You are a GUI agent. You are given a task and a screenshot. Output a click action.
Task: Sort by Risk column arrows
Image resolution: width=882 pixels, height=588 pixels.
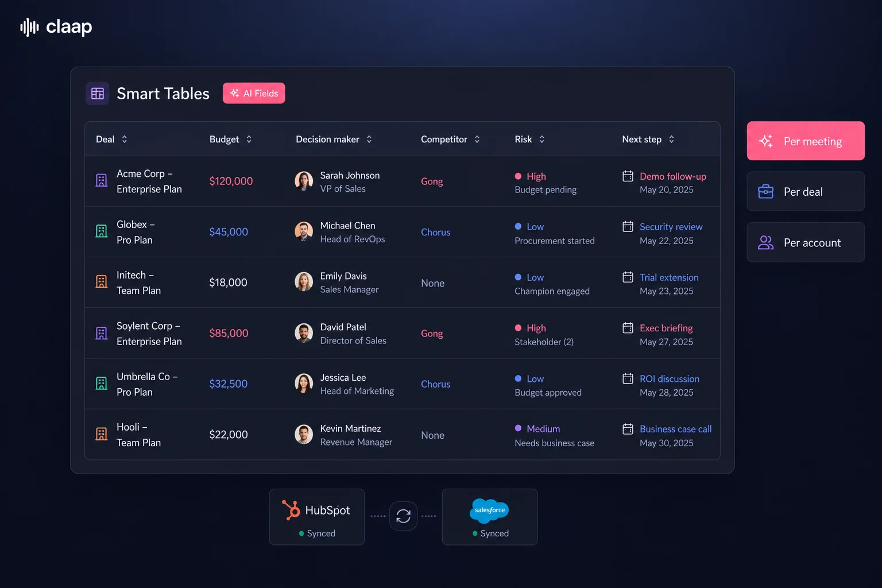[x=541, y=139]
